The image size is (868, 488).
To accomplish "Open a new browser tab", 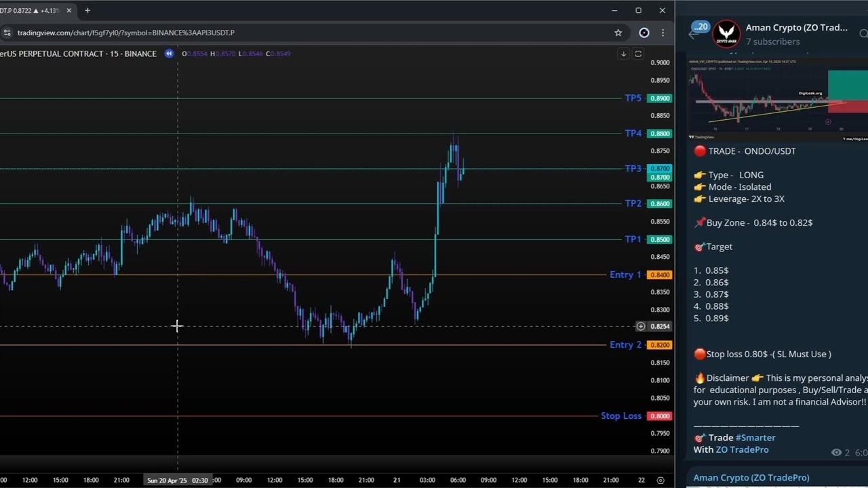I will click(x=87, y=11).
